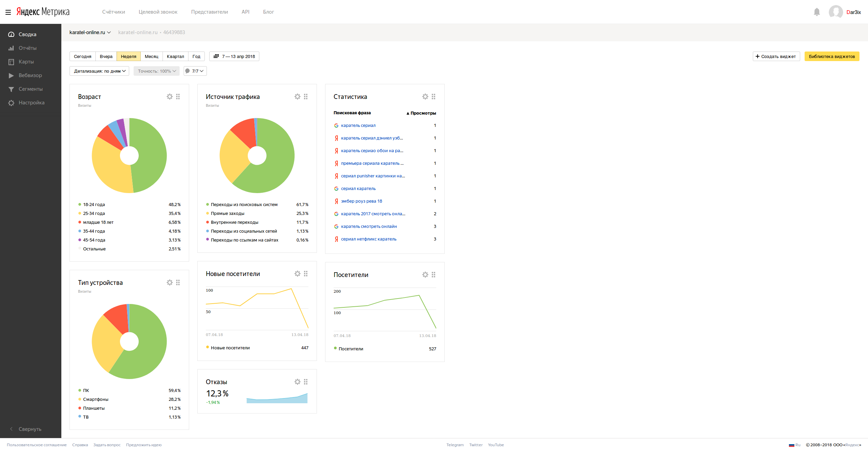Open settings gear of Источник трафика widget
The height and width of the screenshot is (451, 868).
tap(297, 97)
